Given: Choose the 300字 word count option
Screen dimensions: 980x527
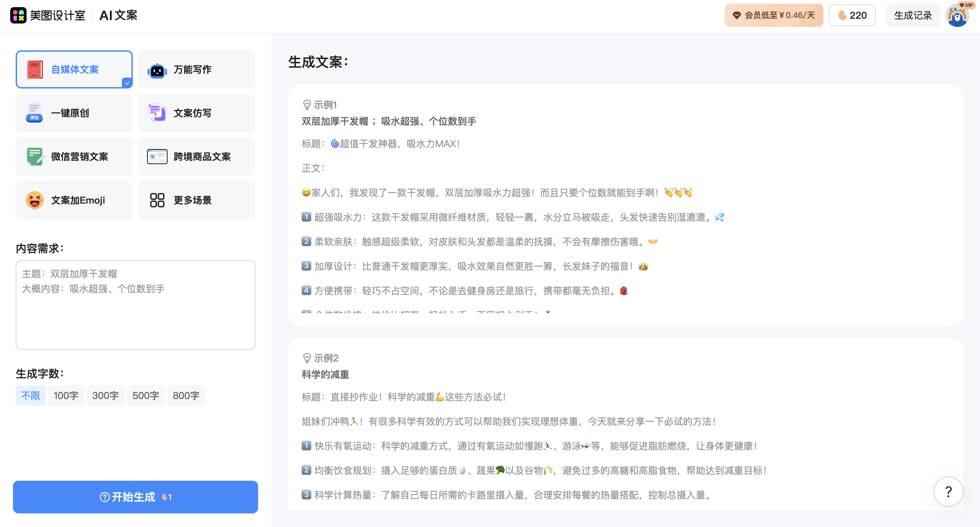Looking at the screenshot, I should (x=105, y=396).
